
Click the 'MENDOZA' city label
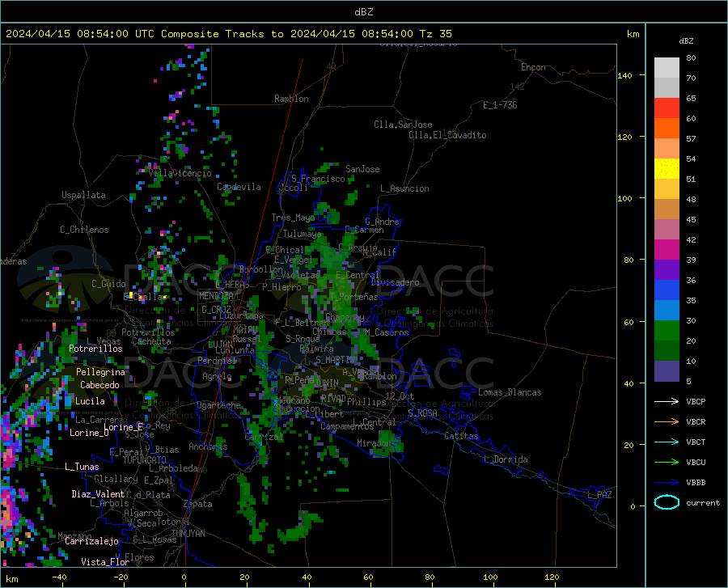(x=216, y=296)
